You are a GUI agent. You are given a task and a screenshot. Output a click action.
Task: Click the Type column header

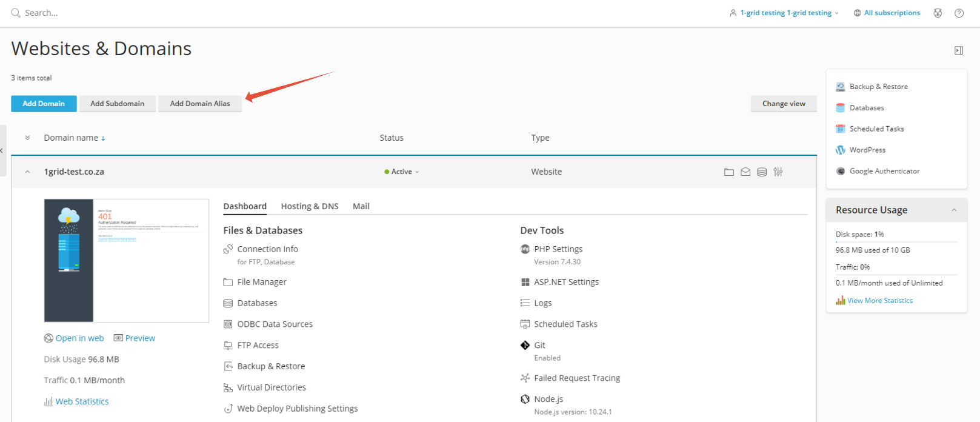(x=540, y=138)
